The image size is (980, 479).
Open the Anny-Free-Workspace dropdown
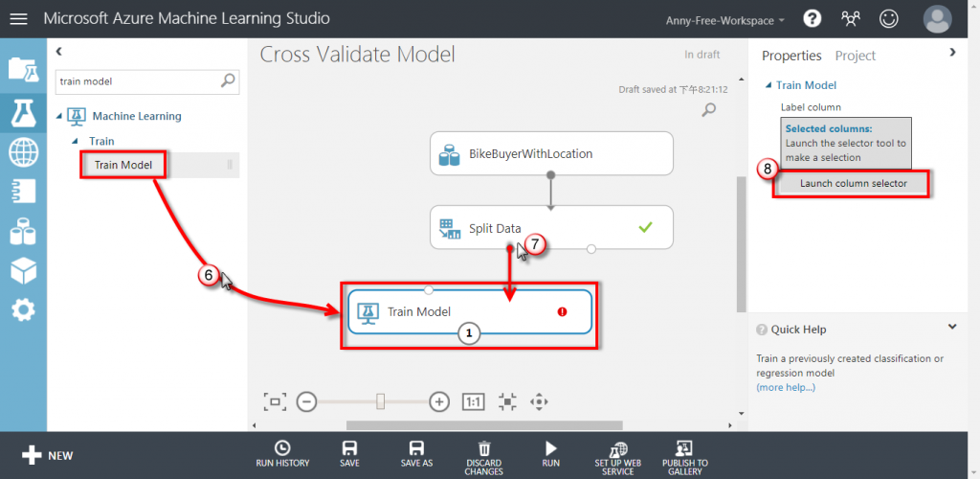[725, 20]
